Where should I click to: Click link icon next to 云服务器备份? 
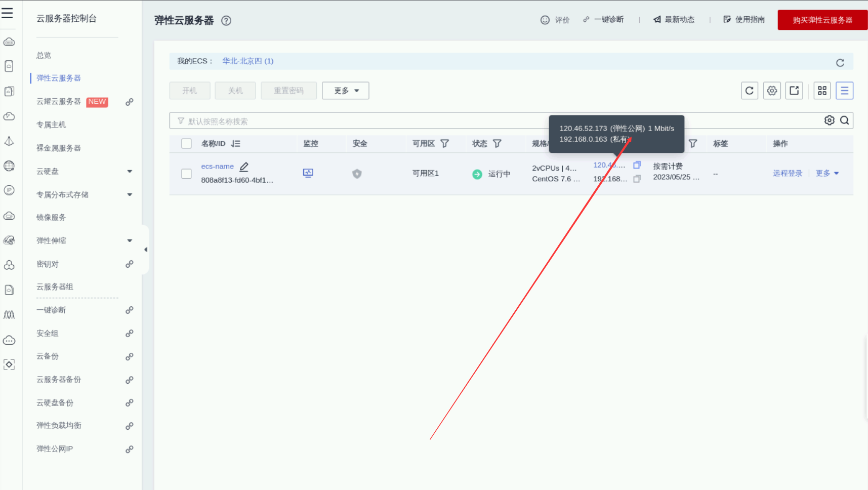[x=130, y=380]
